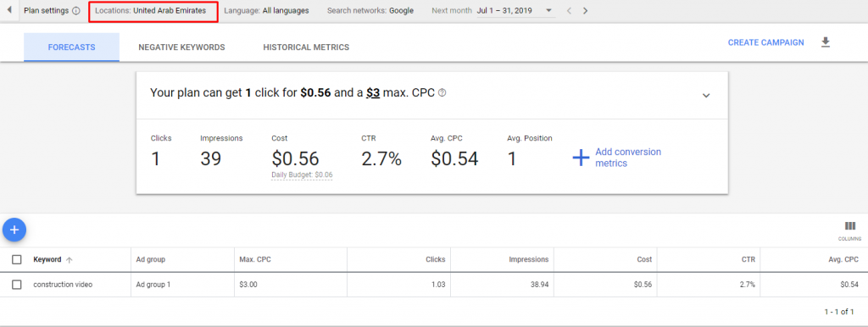Click the 1 - 1 of 1 pagination text
868x327 pixels.
838,312
